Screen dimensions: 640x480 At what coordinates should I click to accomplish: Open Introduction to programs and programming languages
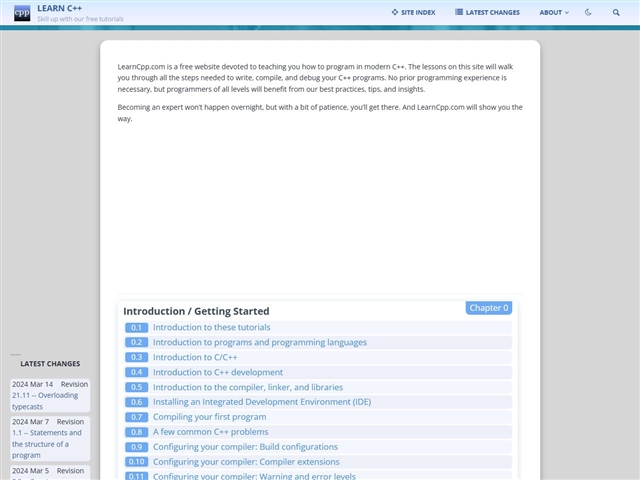point(260,342)
